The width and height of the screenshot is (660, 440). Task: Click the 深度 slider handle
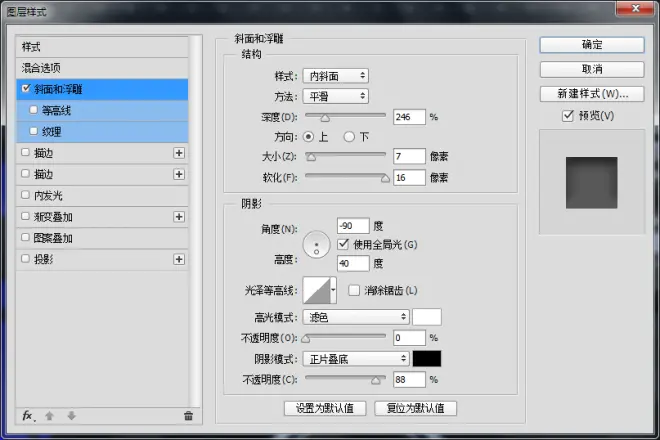[x=325, y=118]
